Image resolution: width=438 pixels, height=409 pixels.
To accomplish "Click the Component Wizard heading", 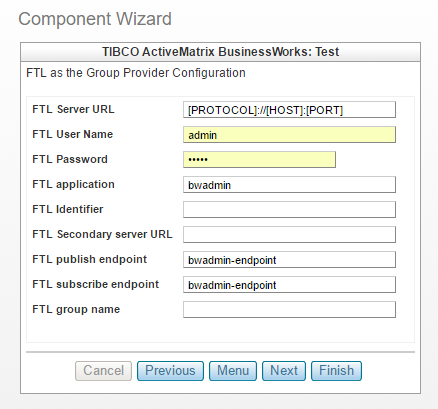I will click(95, 19).
